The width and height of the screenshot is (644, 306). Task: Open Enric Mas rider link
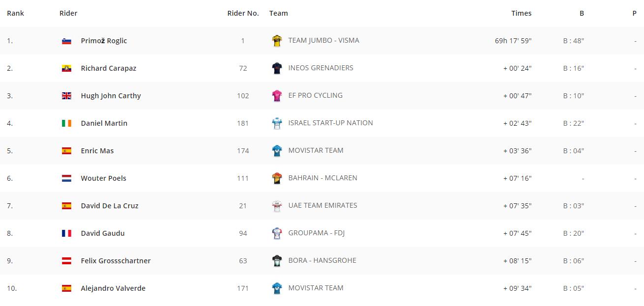point(97,151)
